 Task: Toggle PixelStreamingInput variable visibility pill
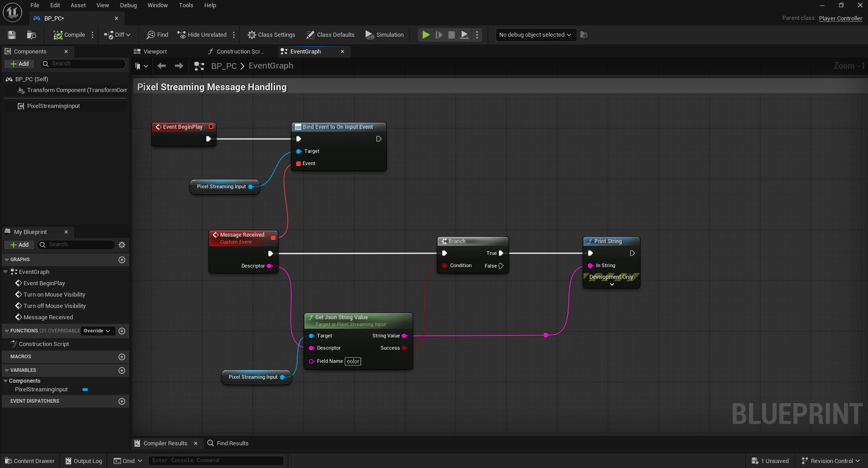tap(85, 390)
